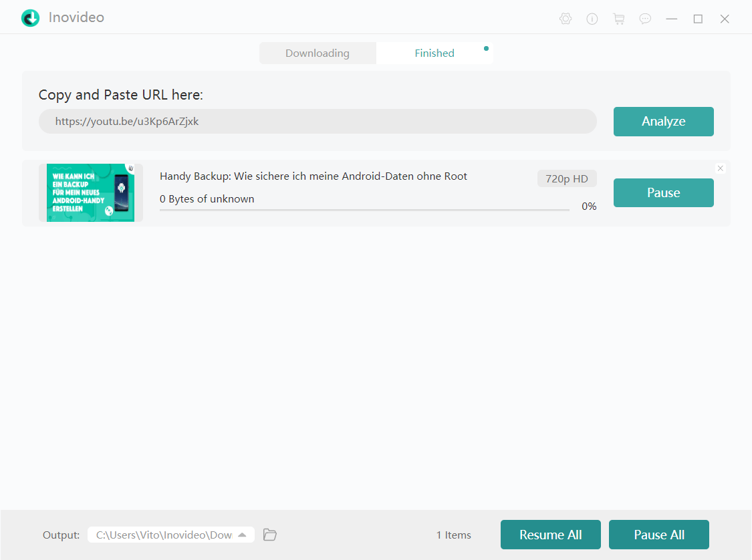Image resolution: width=752 pixels, height=560 pixels.
Task: Open the info/about icon
Action: (x=592, y=19)
